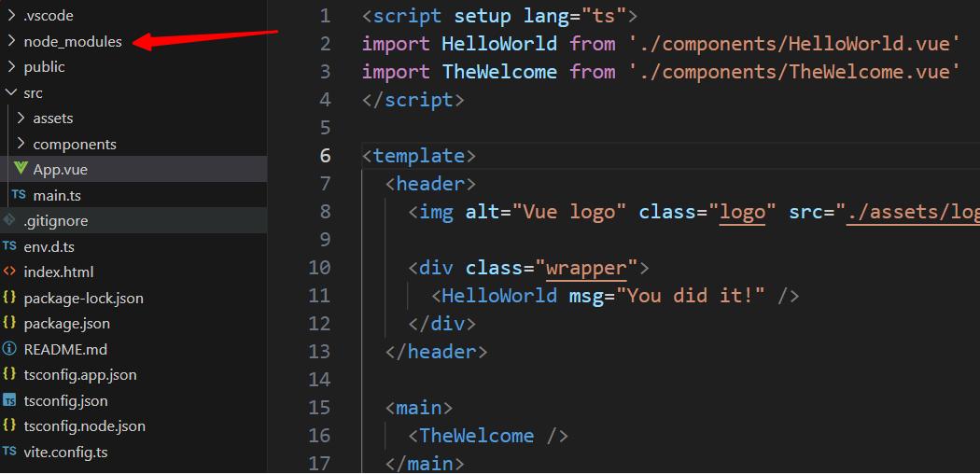This screenshot has height=474, width=980.
Task: Click the underlined "logo" class value
Action: tap(743, 213)
